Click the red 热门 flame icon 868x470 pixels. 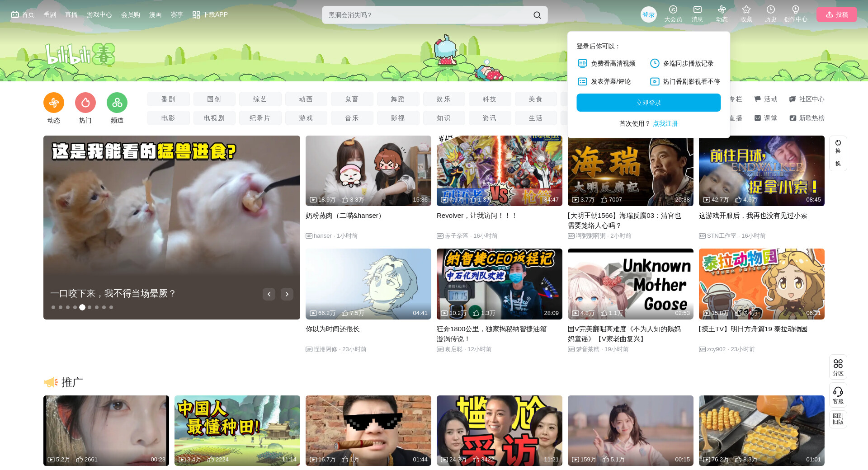85,103
